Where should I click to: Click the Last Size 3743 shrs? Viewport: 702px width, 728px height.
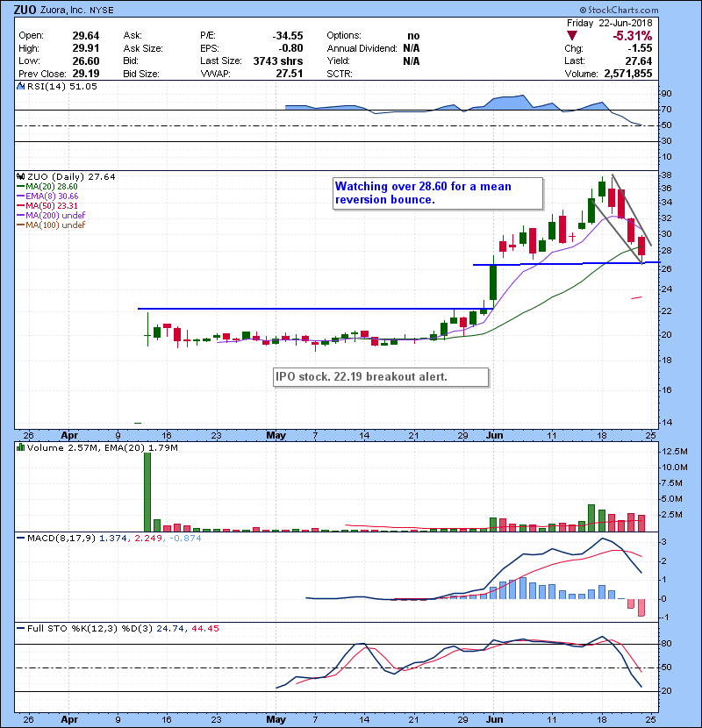tap(278, 61)
